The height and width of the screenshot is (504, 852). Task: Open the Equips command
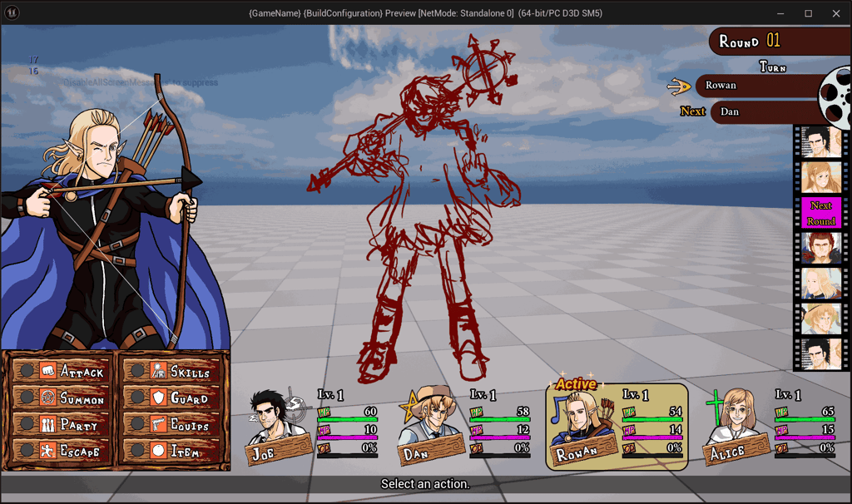point(171,423)
